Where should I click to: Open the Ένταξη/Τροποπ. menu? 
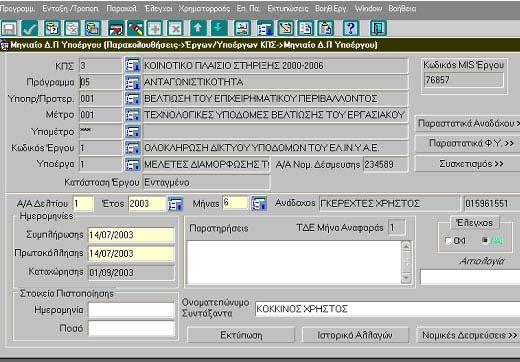pyautogui.click(x=70, y=9)
